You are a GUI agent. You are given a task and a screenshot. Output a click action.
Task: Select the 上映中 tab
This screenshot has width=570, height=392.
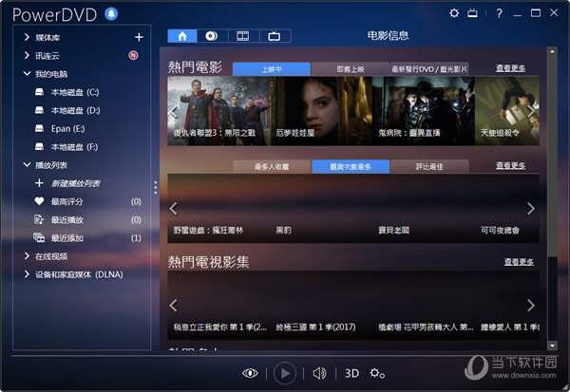click(272, 69)
